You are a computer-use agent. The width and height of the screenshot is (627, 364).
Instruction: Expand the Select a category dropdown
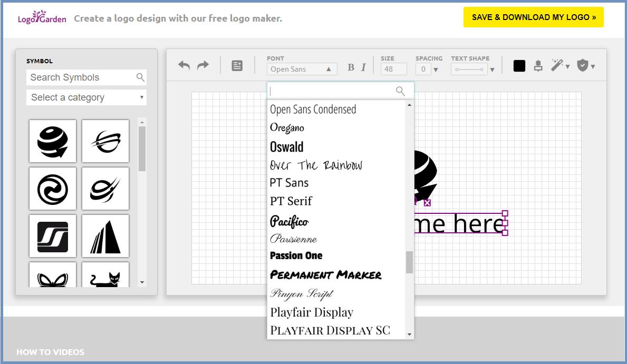coord(86,97)
